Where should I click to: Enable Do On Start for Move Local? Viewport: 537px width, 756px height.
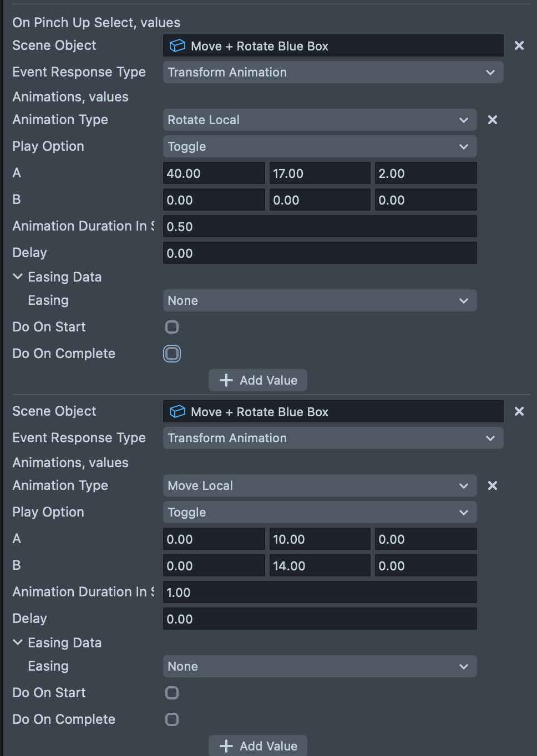tap(172, 693)
